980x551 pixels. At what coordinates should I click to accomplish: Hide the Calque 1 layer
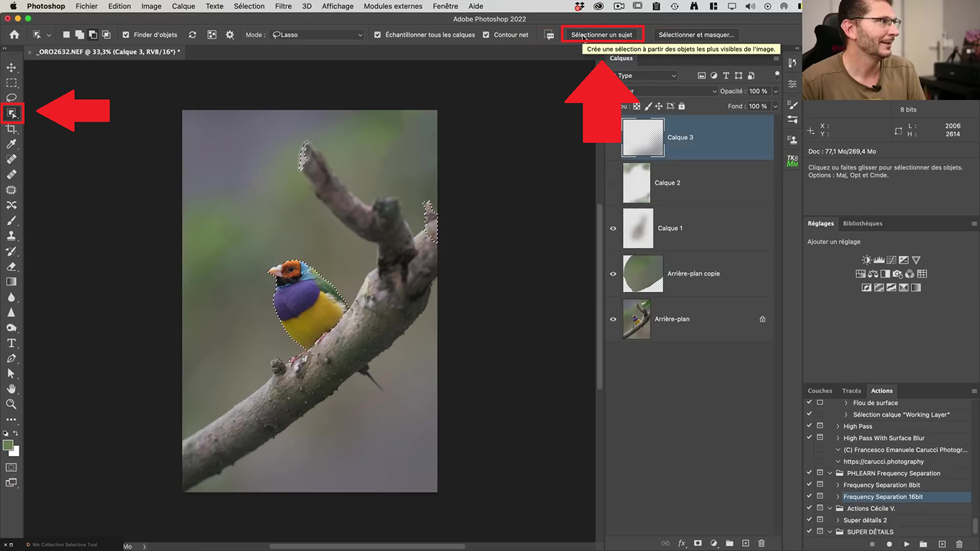(613, 228)
